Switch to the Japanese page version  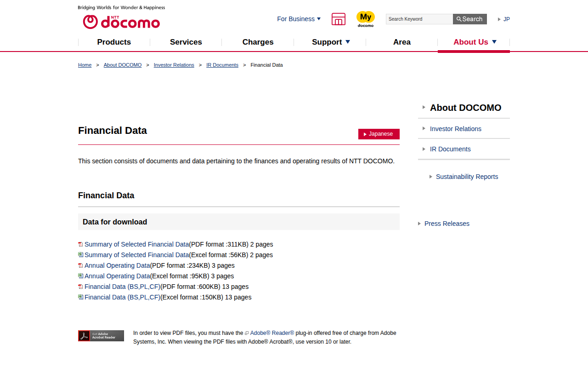click(379, 134)
